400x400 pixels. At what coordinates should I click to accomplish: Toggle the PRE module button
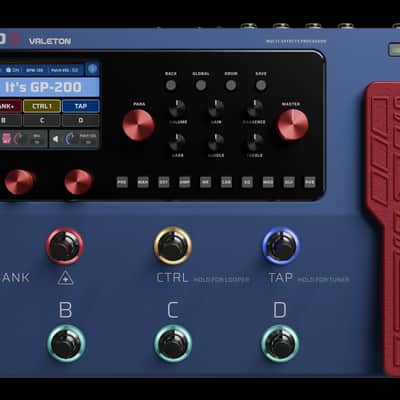pos(122,182)
